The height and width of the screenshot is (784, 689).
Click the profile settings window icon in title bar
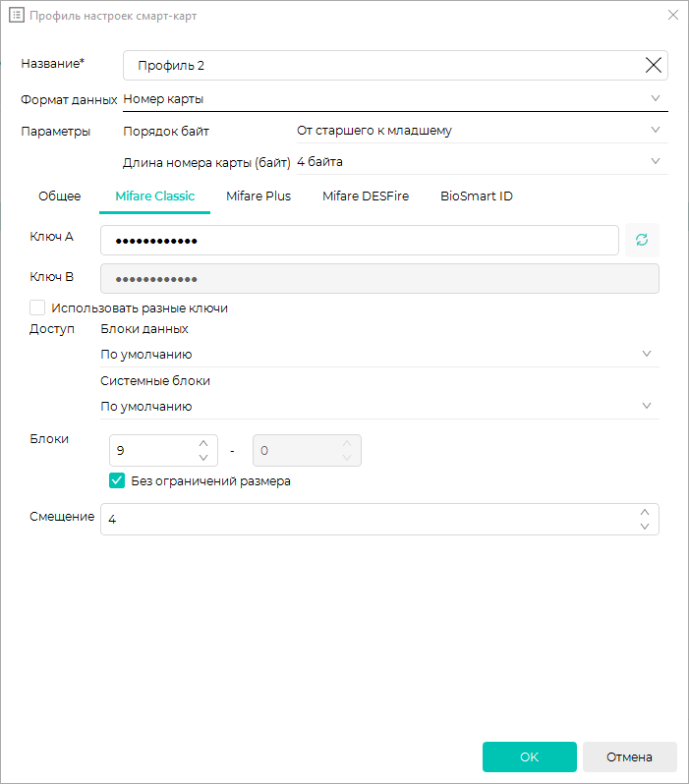[17, 15]
